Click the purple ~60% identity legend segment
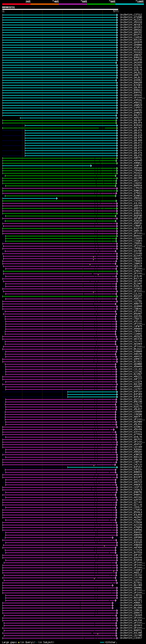This screenshot has height=644, width=146. (x=73, y=4)
